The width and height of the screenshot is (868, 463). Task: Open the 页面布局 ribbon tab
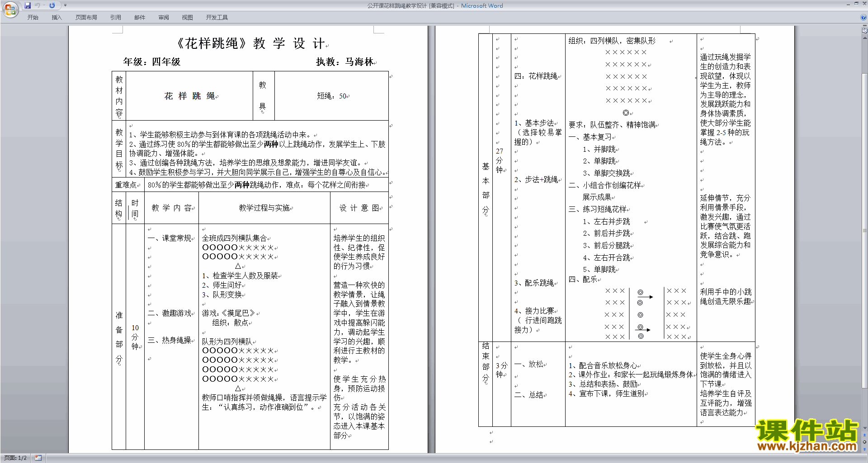pos(86,17)
